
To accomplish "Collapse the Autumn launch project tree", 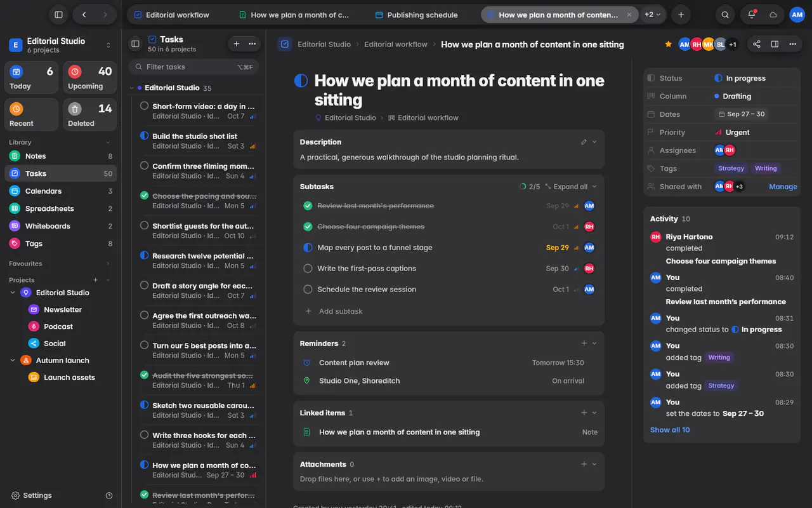I will tap(13, 360).
